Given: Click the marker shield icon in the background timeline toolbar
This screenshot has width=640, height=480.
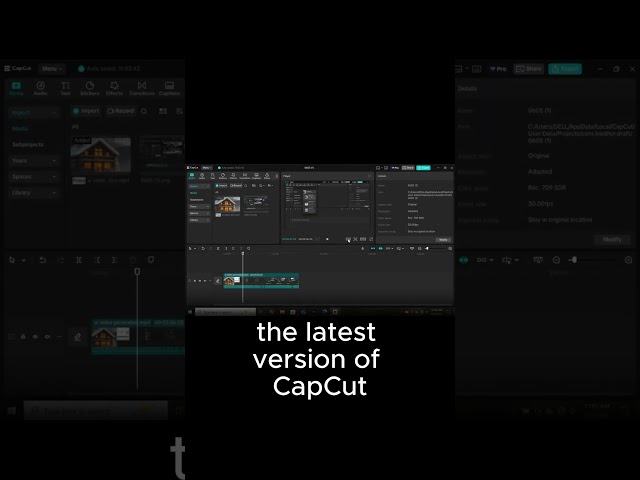Looking at the screenshot, I should pos(151,260).
